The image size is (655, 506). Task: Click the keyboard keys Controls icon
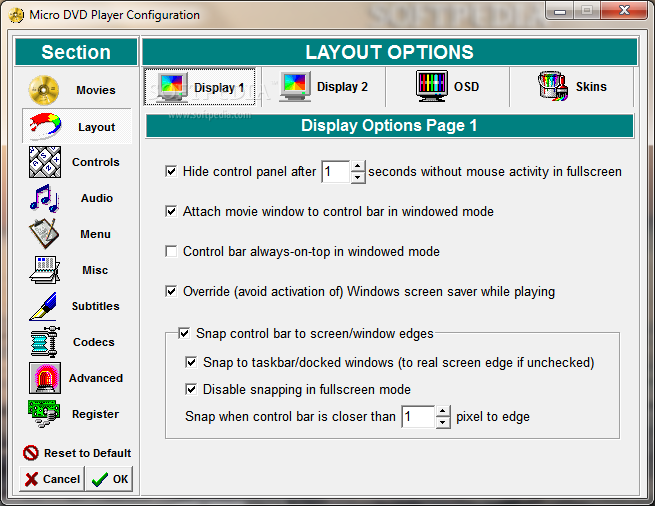(45, 162)
